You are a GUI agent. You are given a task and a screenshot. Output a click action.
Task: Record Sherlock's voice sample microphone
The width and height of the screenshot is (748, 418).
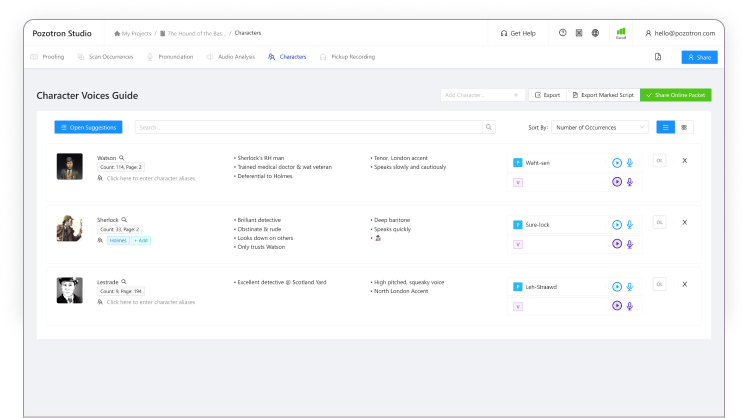(x=630, y=244)
